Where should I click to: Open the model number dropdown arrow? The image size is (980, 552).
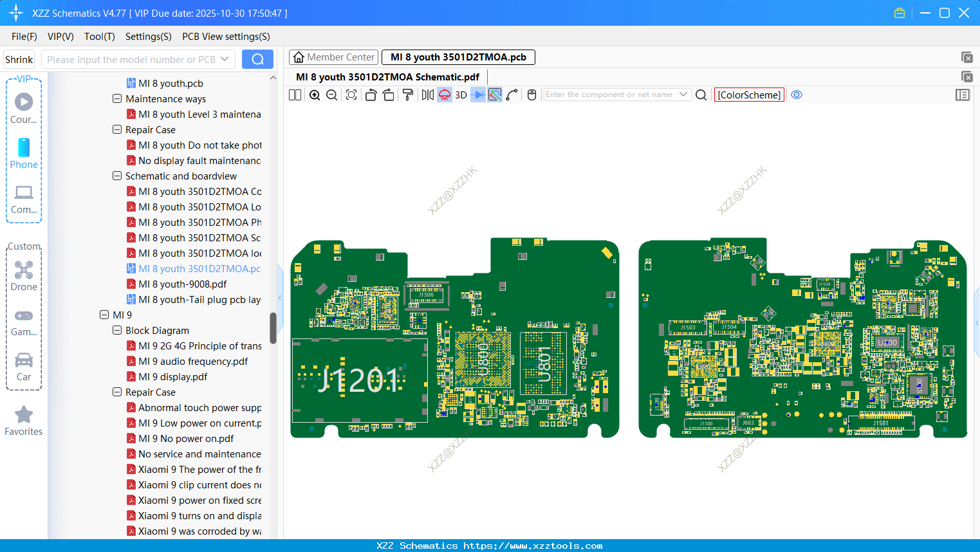[225, 59]
